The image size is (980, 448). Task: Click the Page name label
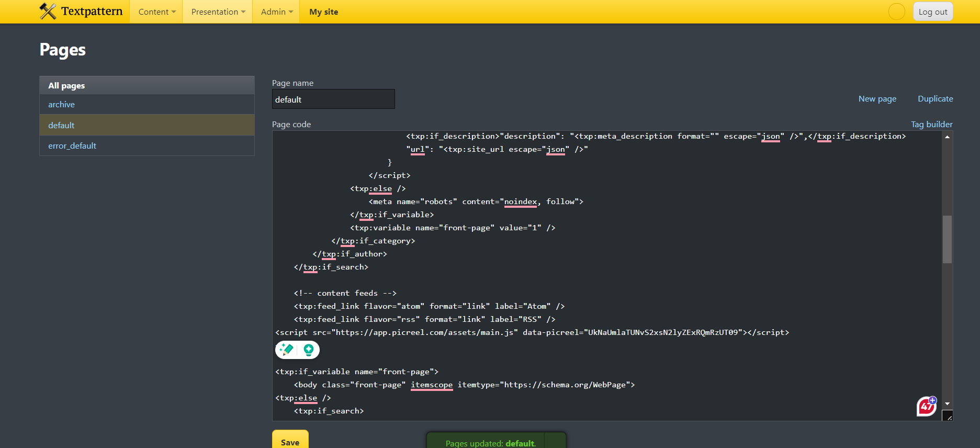coord(292,83)
